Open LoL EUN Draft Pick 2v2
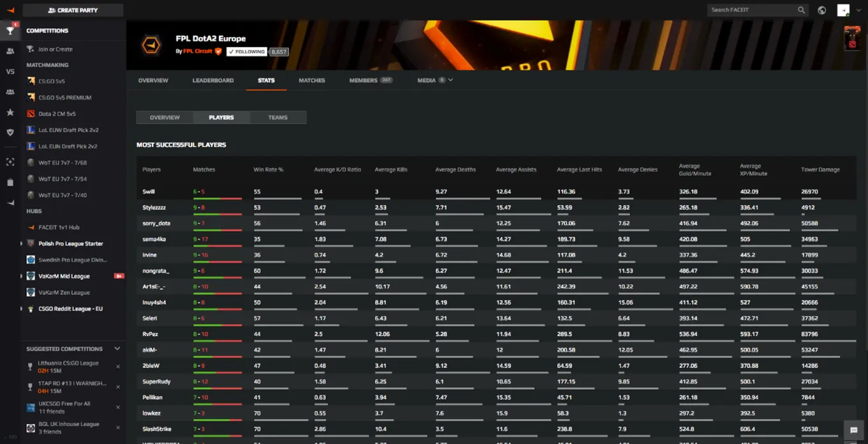This screenshot has height=444, width=868. (68, 146)
